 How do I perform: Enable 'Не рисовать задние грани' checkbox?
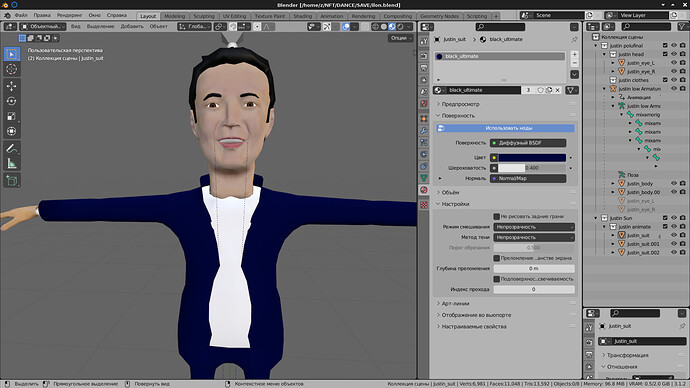click(x=496, y=216)
